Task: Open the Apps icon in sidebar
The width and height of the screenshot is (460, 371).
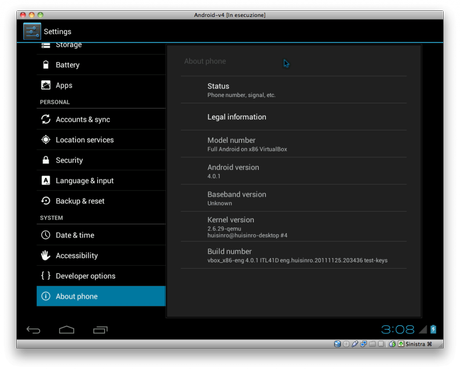Action: click(x=46, y=85)
